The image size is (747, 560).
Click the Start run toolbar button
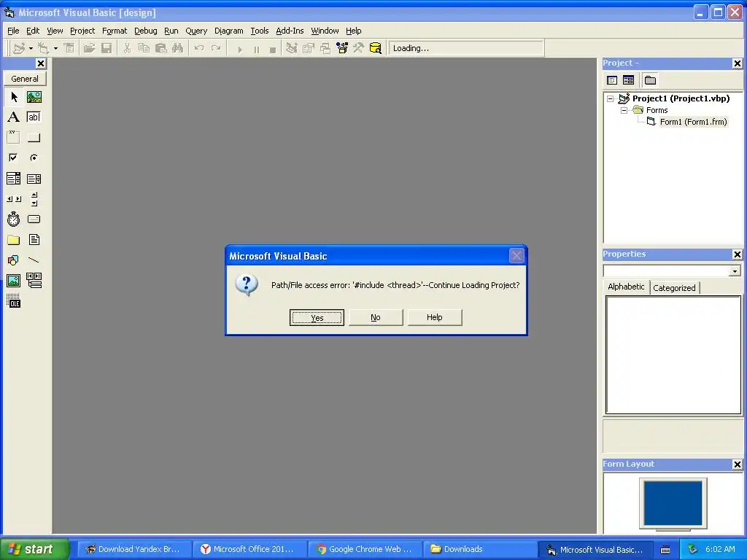click(x=240, y=49)
